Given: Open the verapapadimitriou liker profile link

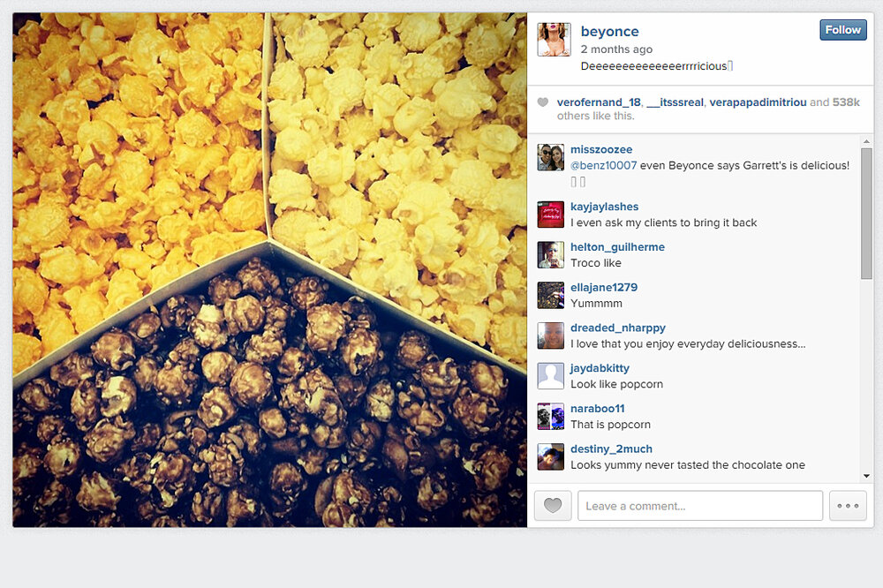Looking at the screenshot, I should coord(758,102).
